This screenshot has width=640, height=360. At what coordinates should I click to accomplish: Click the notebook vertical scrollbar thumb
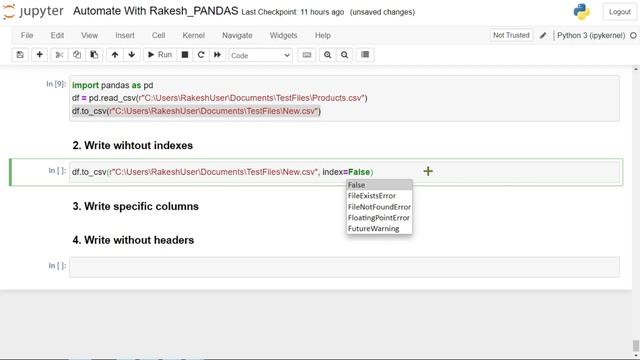coord(636,345)
